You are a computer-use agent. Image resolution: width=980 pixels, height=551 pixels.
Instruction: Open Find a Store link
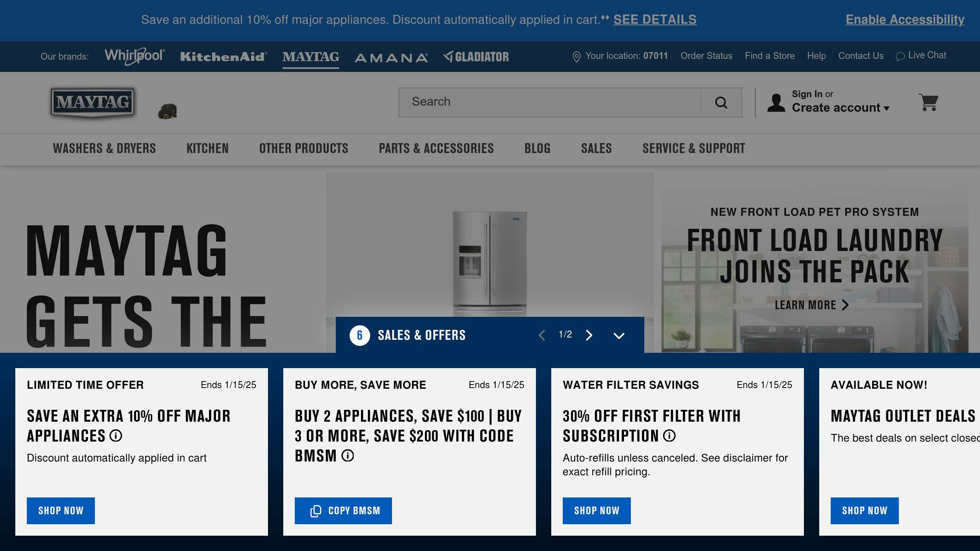[x=770, y=56]
